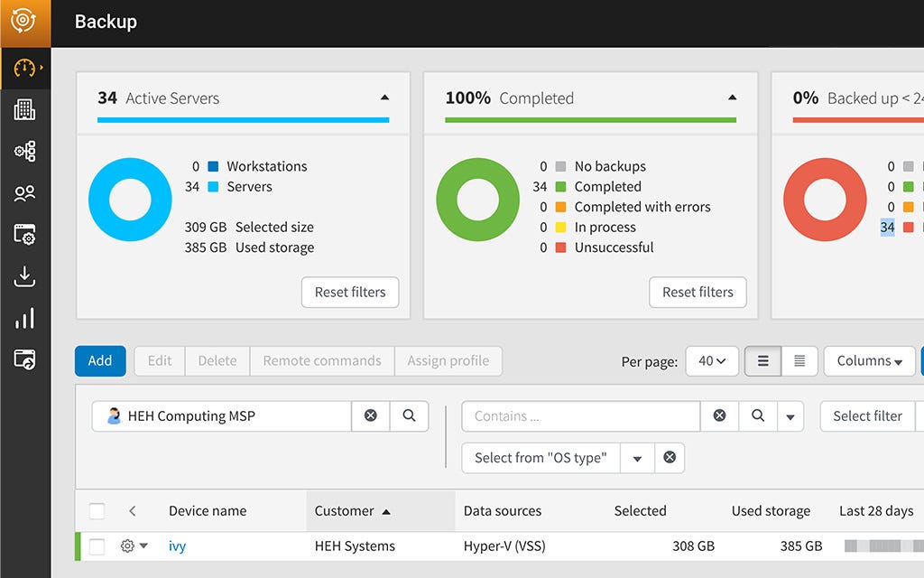Switch to compact list row view
The image size is (924, 578).
click(799, 361)
